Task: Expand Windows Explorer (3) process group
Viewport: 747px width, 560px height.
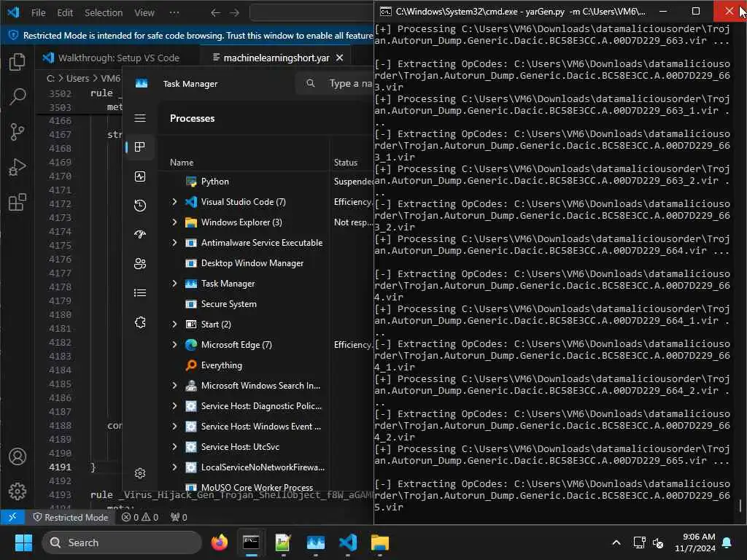Action: point(174,222)
